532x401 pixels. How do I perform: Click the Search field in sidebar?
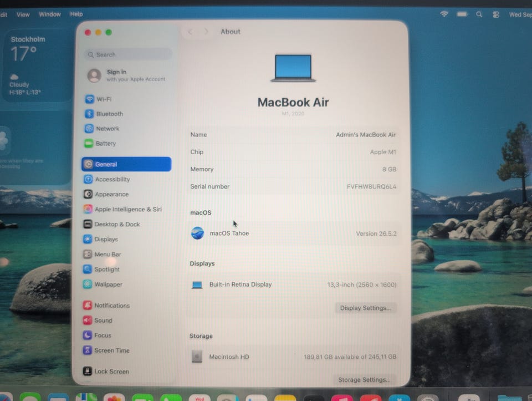tap(128, 54)
